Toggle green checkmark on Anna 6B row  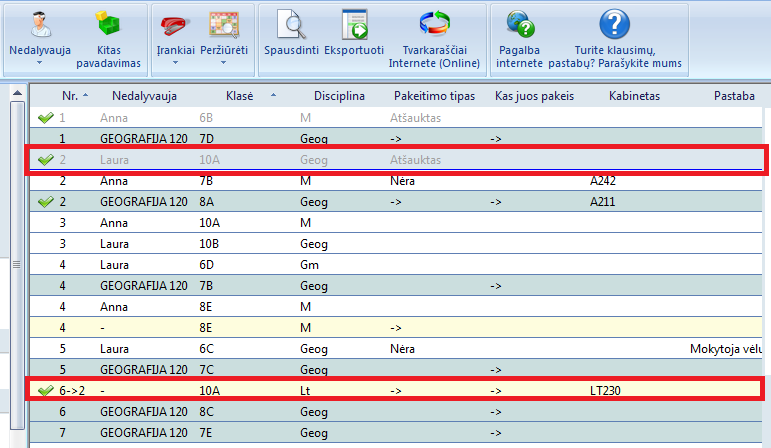coord(45,118)
